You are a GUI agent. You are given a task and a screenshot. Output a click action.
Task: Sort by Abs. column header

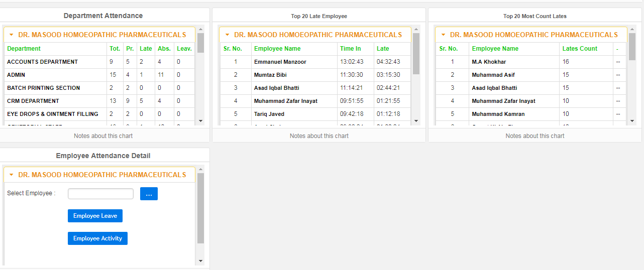pos(164,49)
